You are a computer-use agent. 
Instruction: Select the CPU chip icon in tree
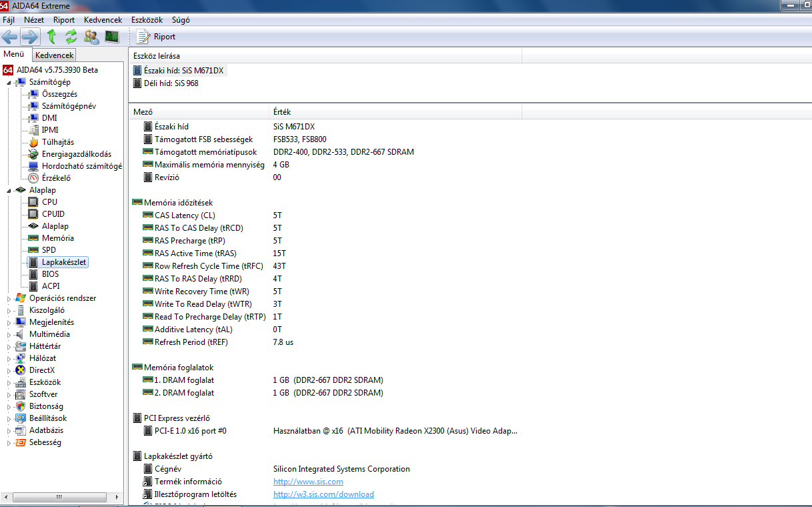33,202
